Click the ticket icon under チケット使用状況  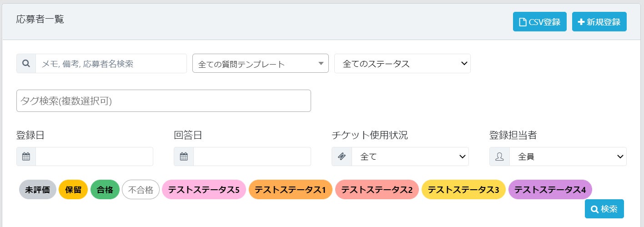[x=342, y=156]
